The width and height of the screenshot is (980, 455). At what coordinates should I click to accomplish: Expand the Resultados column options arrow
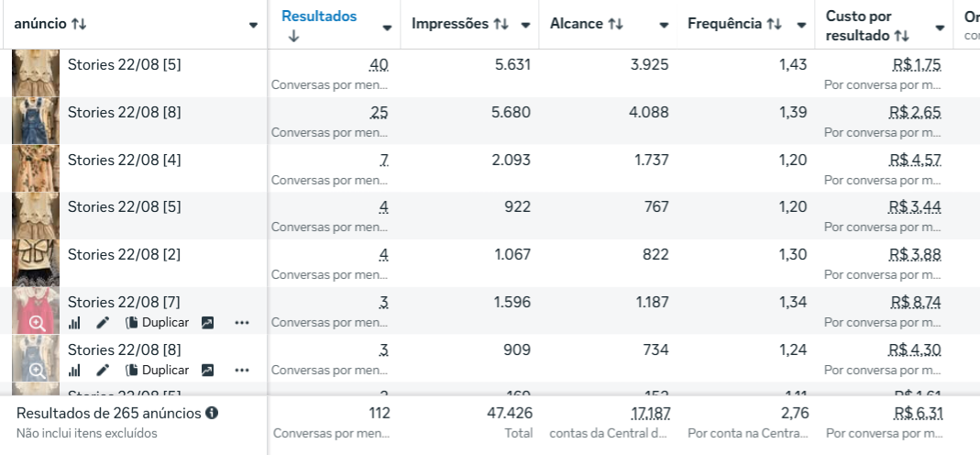(x=387, y=28)
